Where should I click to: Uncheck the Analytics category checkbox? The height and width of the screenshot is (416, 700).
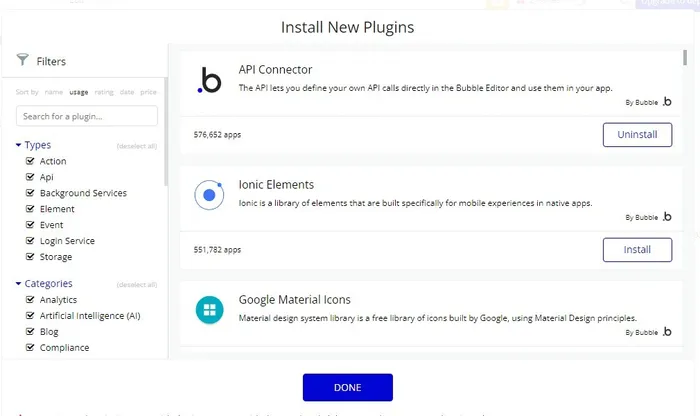[30, 300]
